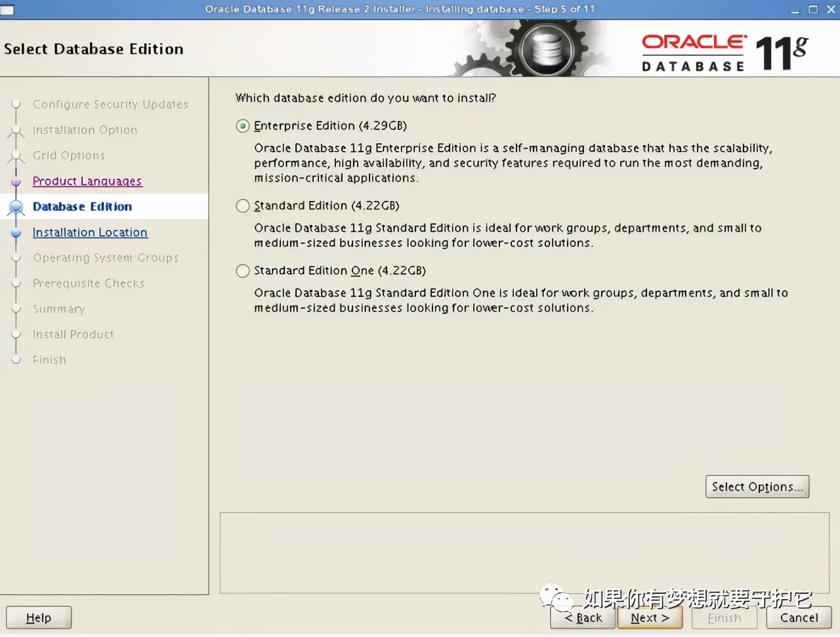Select the Enterprise Edition radio button
Screen dimensions: 840x637
tap(243, 126)
